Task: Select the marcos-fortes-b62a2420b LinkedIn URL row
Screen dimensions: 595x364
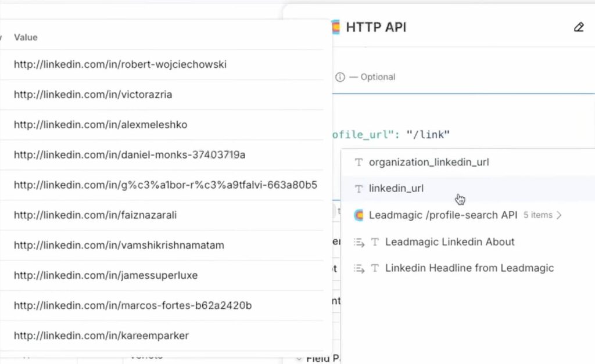Action: [x=162, y=305]
